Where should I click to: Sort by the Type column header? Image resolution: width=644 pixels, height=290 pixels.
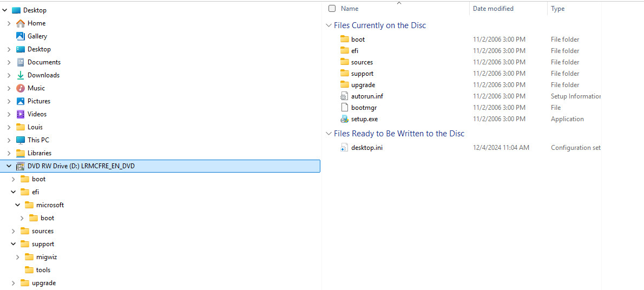pos(557,9)
